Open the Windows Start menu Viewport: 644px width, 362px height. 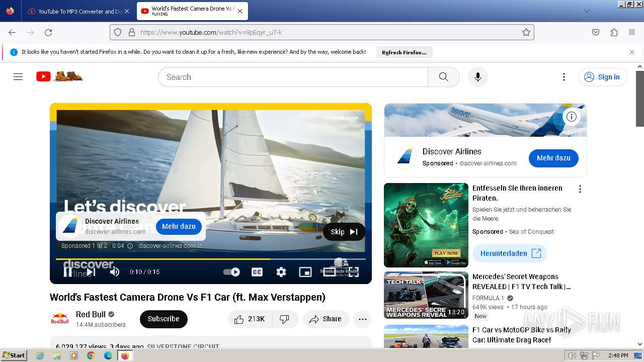pyautogui.click(x=14, y=355)
